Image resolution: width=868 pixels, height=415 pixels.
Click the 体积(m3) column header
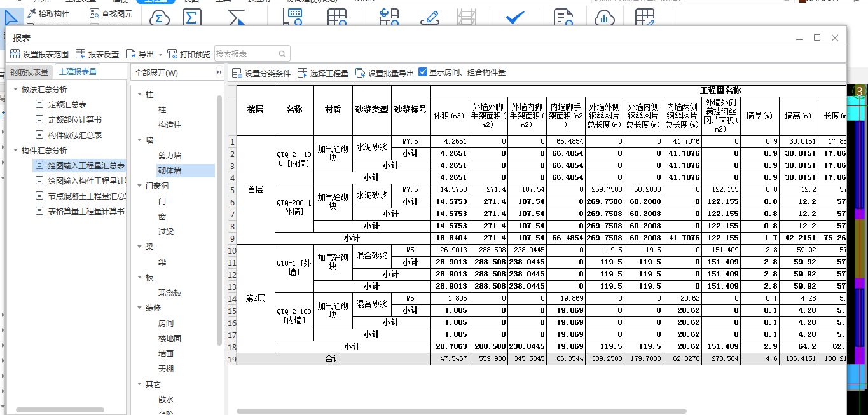(450, 116)
